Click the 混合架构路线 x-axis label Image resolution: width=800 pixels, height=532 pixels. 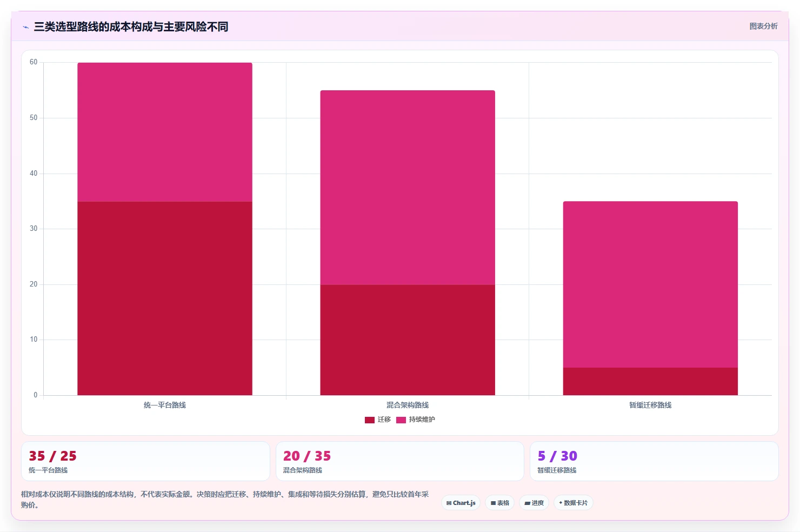[408, 405]
